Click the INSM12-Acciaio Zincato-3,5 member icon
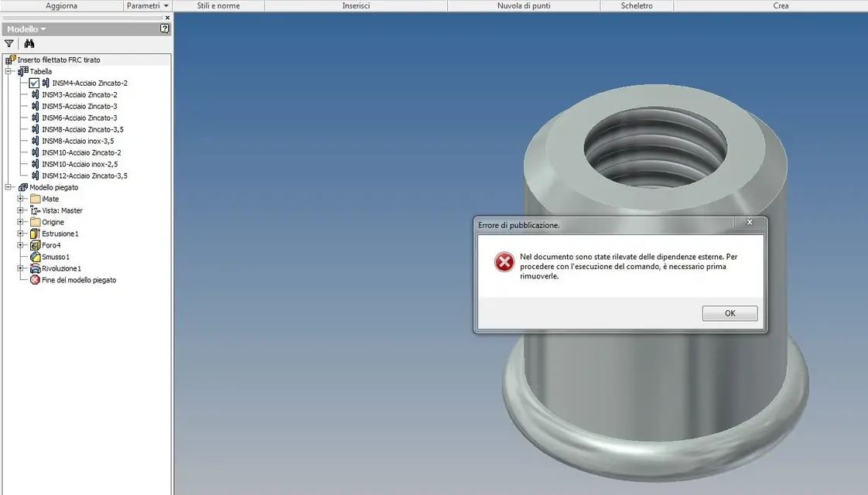This screenshot has width=868, height=495. pyautogui.click(x=36, y=176)
